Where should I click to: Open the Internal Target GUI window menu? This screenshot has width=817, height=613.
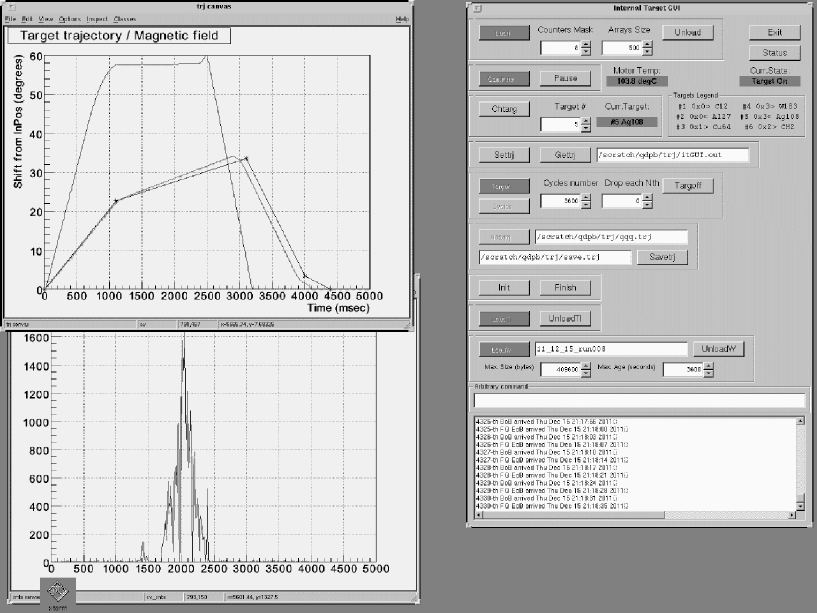coord(479,8)
